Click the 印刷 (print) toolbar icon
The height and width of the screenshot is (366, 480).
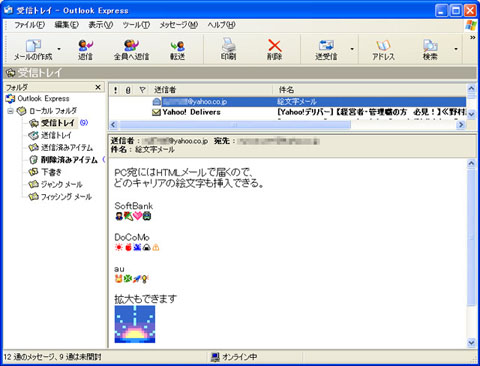228,49
